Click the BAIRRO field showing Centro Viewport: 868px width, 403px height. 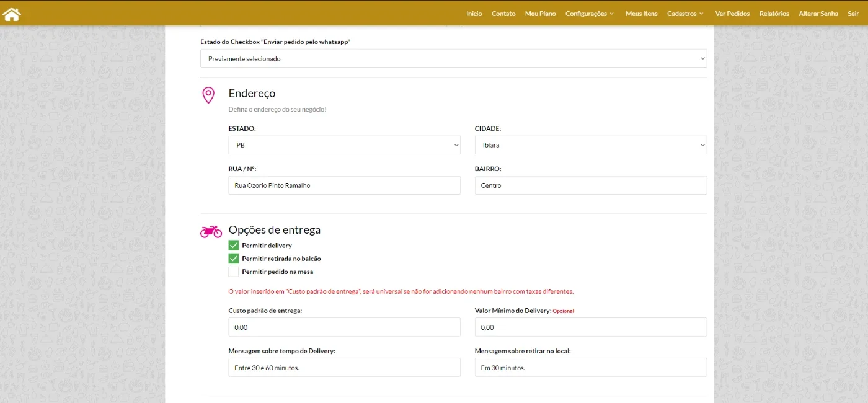click(590, 185)
